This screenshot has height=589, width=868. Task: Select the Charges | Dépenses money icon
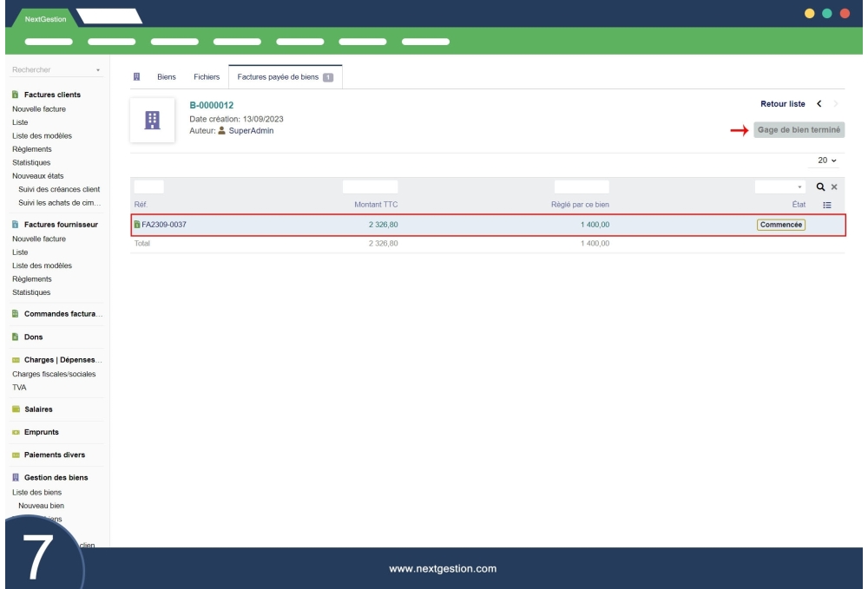point(15,359)
